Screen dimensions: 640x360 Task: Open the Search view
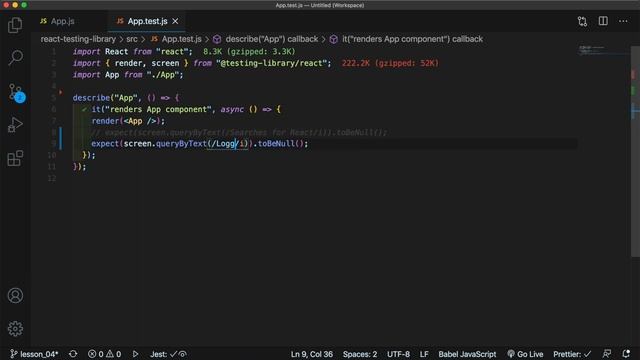click(x=15, y=58)
